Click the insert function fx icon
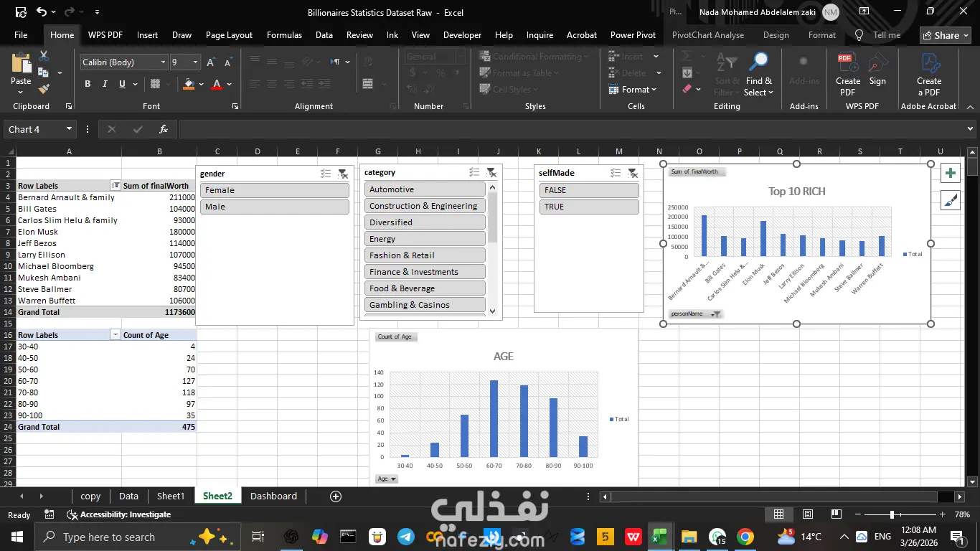Viewport: 980px width, 551px height. (164, 129)
